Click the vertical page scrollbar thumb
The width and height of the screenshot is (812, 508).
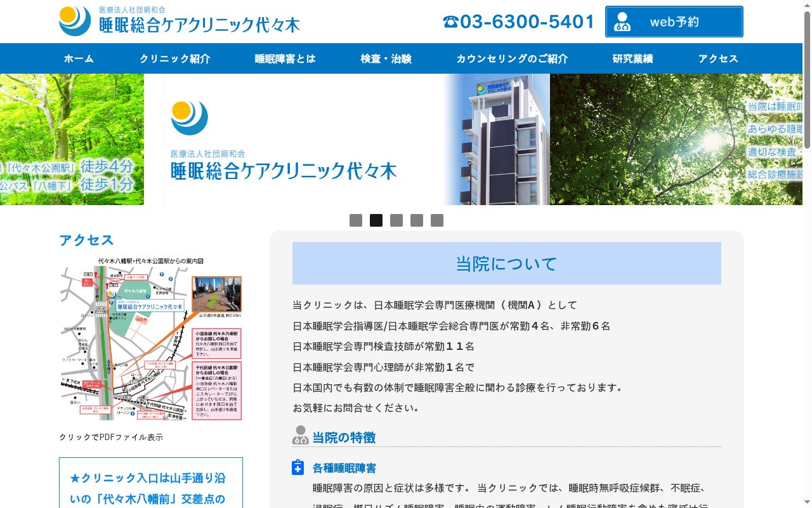tap(807, 79)
